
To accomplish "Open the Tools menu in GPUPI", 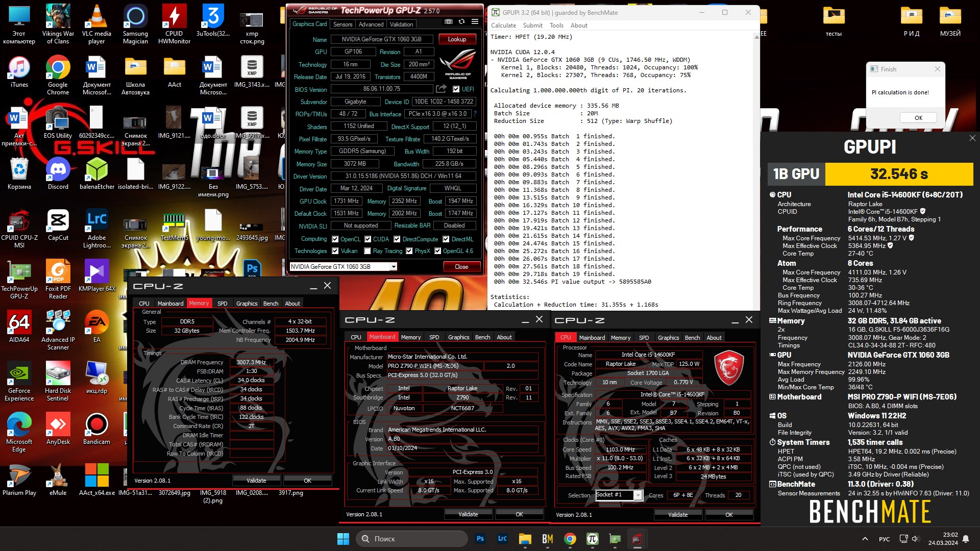I will (x=556, y=26).
